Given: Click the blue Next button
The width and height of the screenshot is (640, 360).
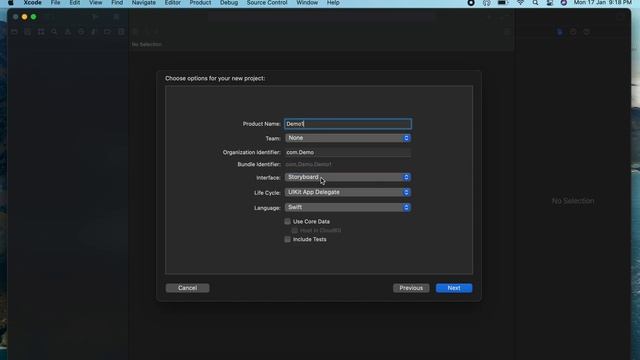Looking at the screenshot, I should (x=454, y=288).
